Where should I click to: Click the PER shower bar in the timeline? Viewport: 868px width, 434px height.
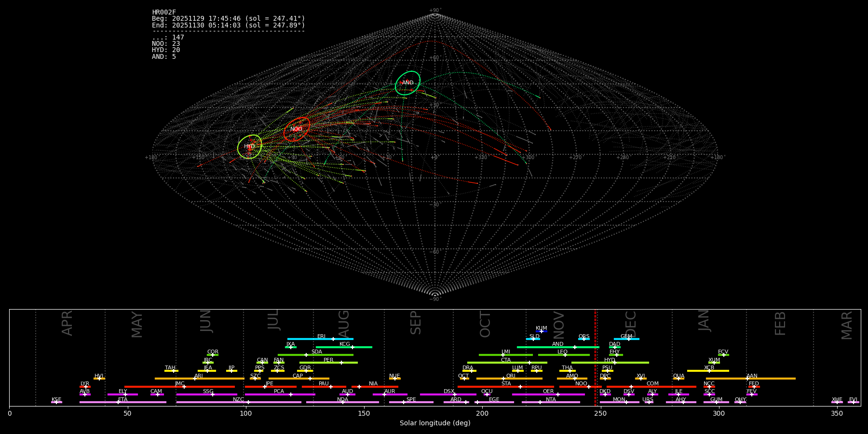[328, 363]
